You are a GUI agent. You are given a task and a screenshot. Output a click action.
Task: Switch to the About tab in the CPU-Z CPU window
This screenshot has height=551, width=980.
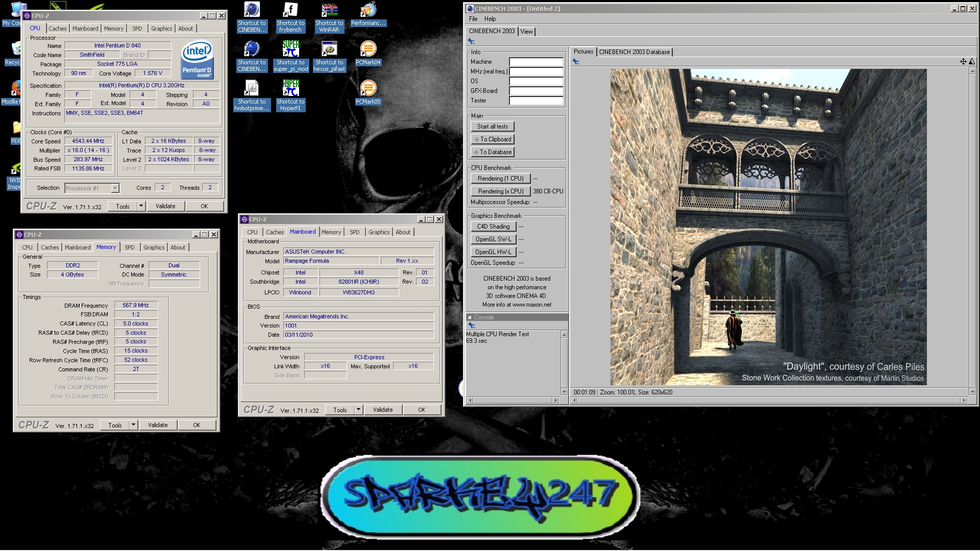pyautogui.click(x=185, y=29)
